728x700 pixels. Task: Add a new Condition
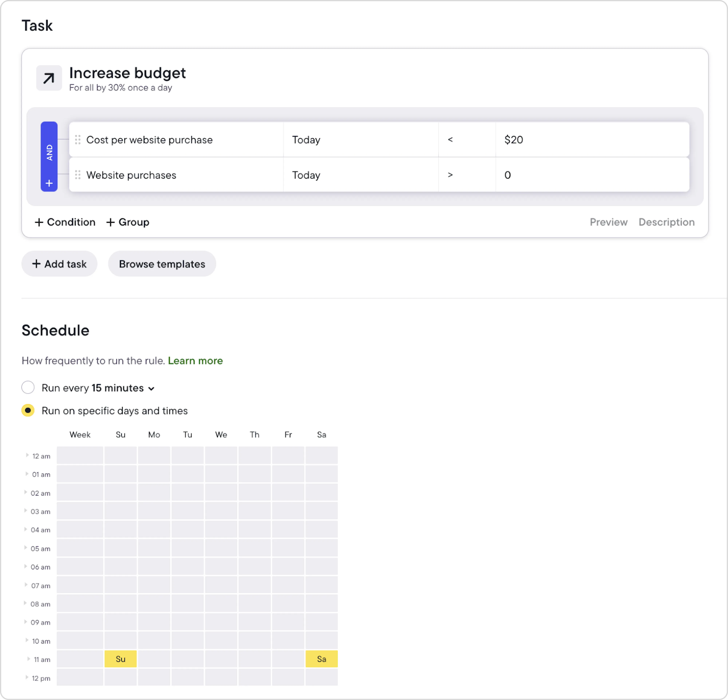click(65, 222)
